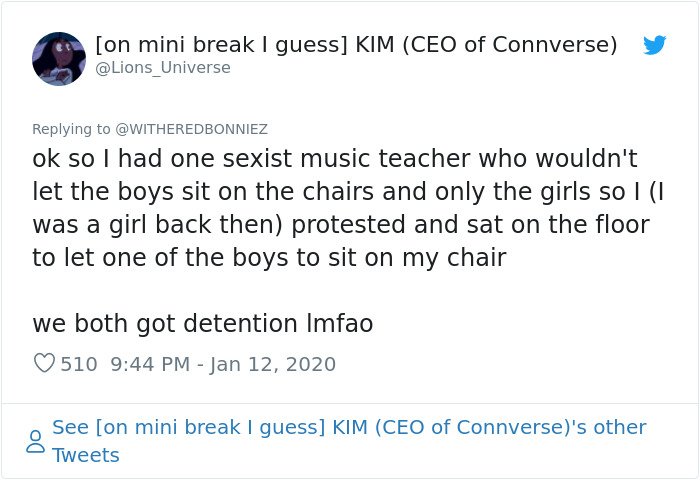This screenshot has width=700, height=480.
Task: Click '[on mini break I guess]' in header name
Action: click(221, 45)
